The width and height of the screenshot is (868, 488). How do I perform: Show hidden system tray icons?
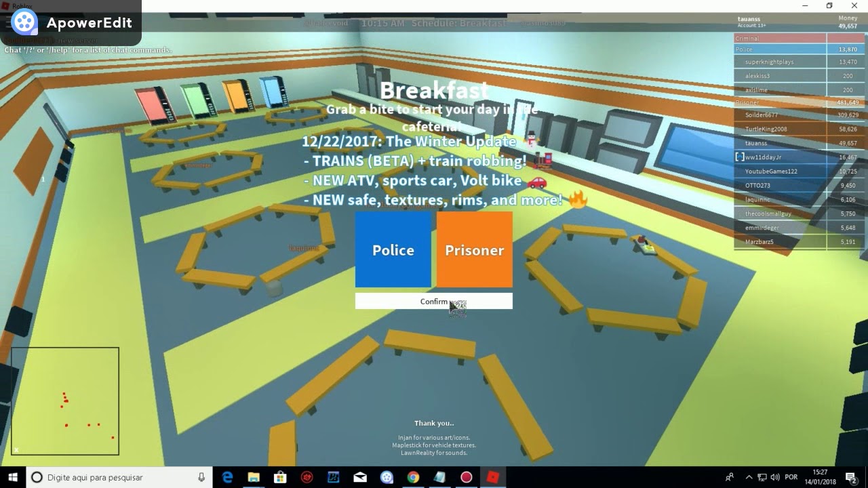pyautogui.click(x=749, y=477)
